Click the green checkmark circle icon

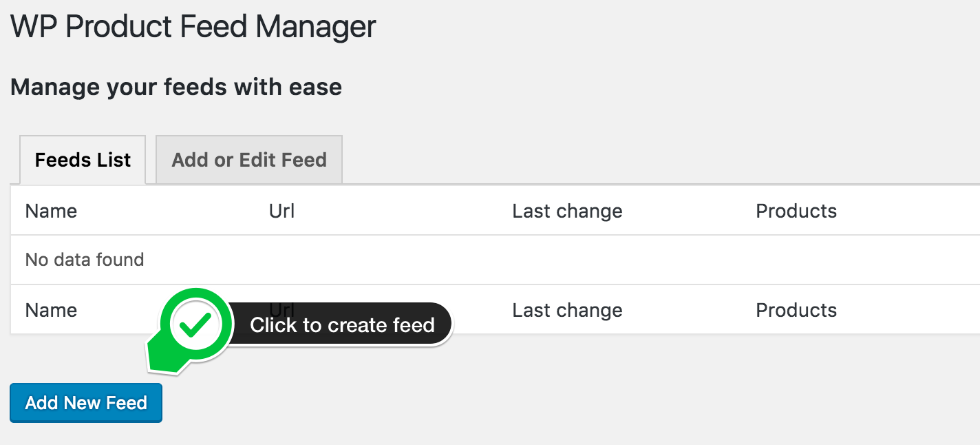[196, 325]
